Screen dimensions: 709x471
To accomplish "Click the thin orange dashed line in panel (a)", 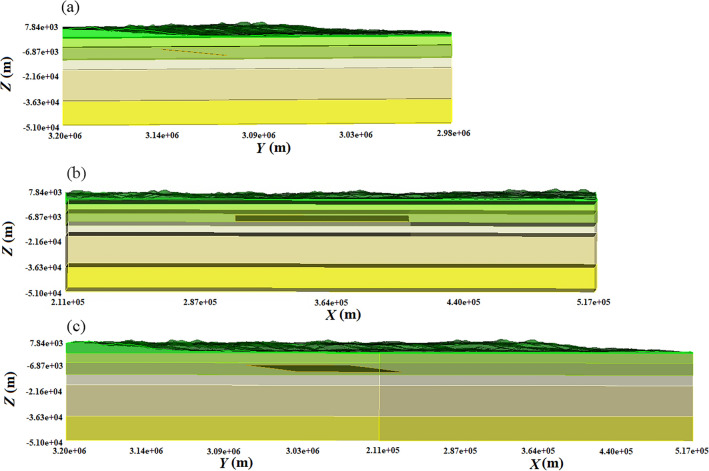I will point(194,52).
